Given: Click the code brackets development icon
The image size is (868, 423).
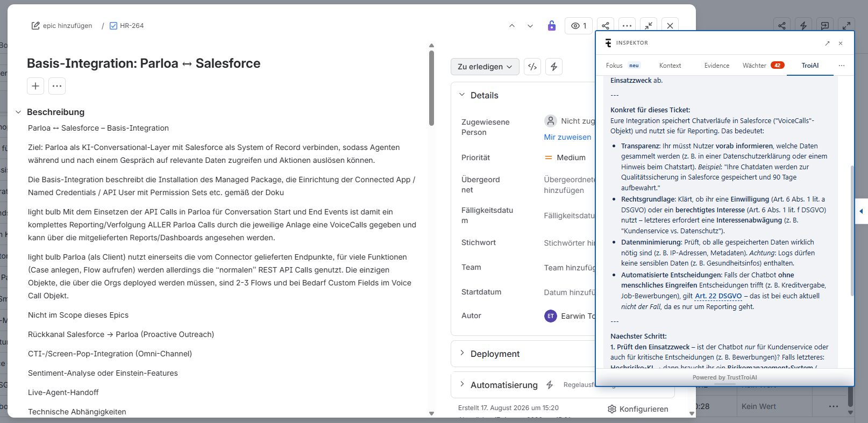Looking at the screenshot, I should click(x=532, y=67).
